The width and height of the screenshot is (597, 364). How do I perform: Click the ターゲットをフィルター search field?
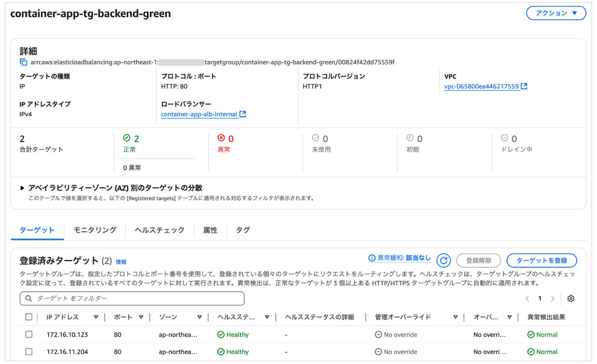point(132,298)
